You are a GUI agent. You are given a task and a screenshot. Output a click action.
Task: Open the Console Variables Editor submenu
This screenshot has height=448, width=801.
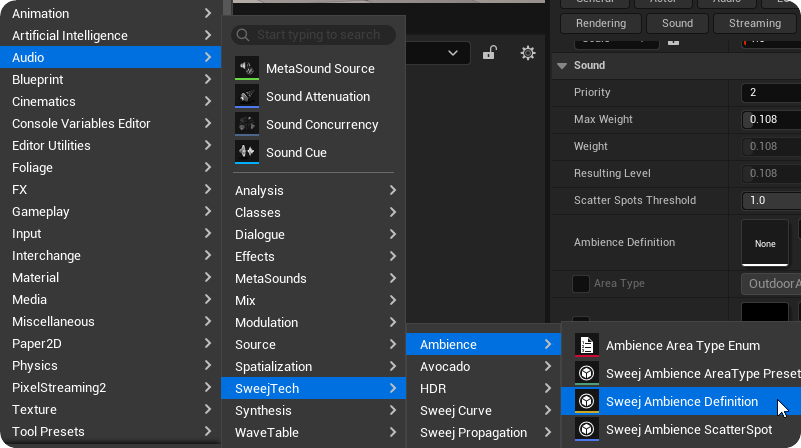tap(110, 123)
